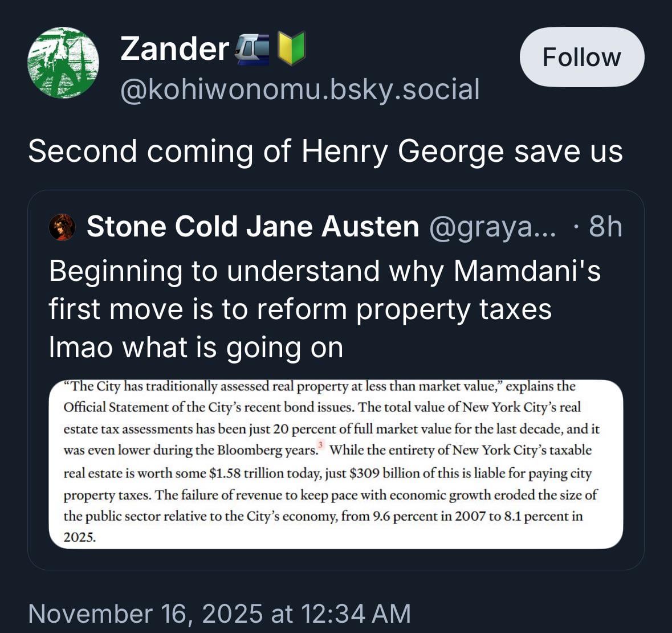The height and width of the screenshot is (633, 672).
Task: Click 'lmao what is going on' line
Action: (196, 348)
